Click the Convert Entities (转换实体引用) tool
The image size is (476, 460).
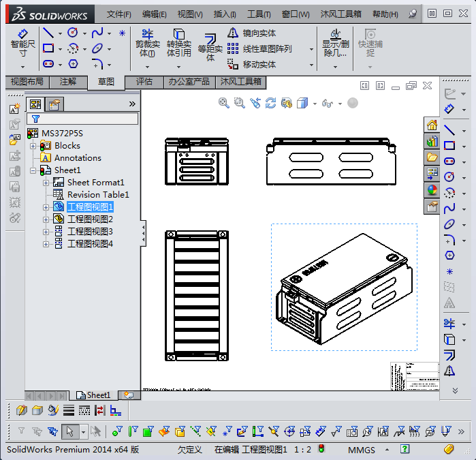point(178,42)
